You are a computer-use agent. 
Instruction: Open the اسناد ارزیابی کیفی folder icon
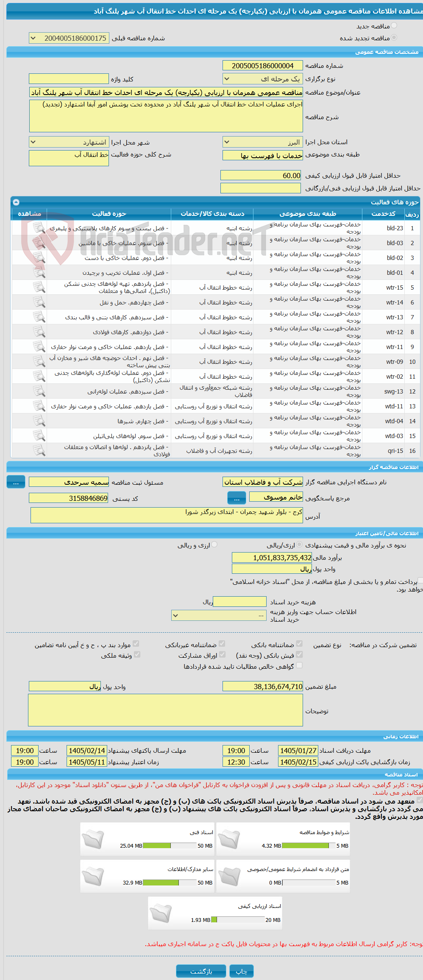pyautogui.click(x=161, y=913)
